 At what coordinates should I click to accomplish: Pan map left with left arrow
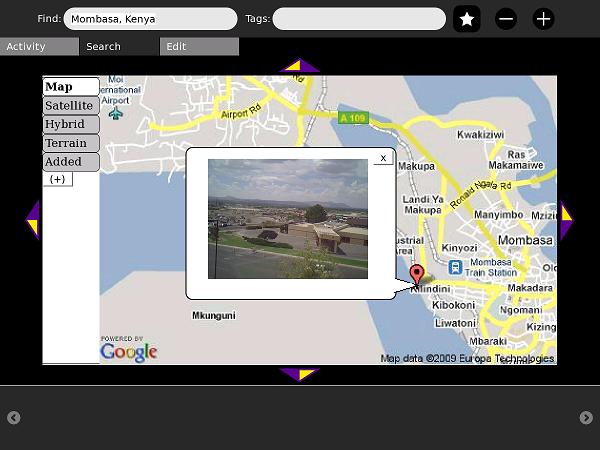(32, 220)
